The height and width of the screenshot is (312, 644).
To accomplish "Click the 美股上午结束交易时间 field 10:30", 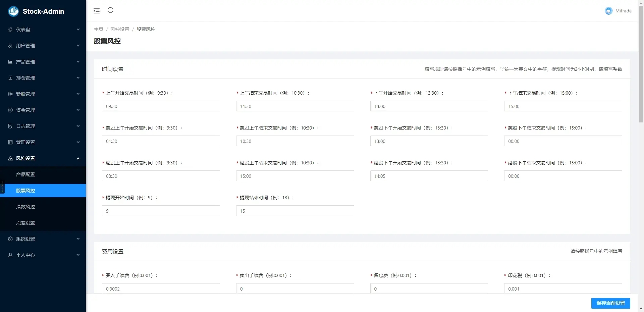I will (x=295, y=141).
